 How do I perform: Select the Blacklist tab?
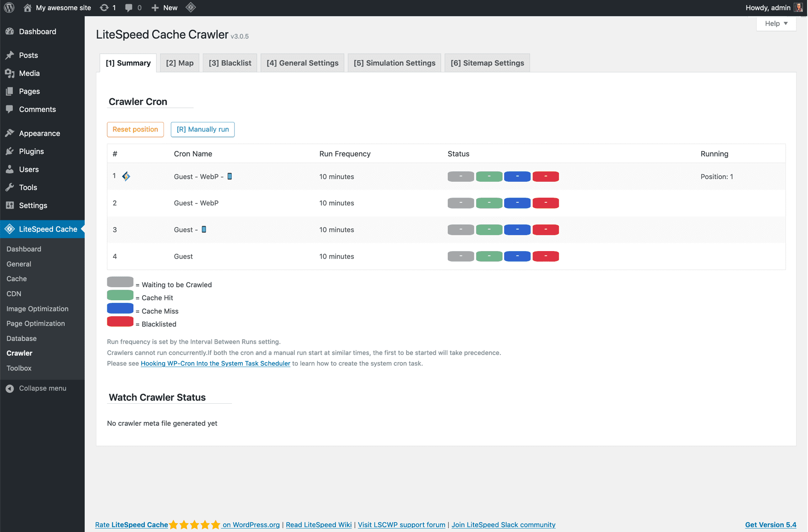230,62
